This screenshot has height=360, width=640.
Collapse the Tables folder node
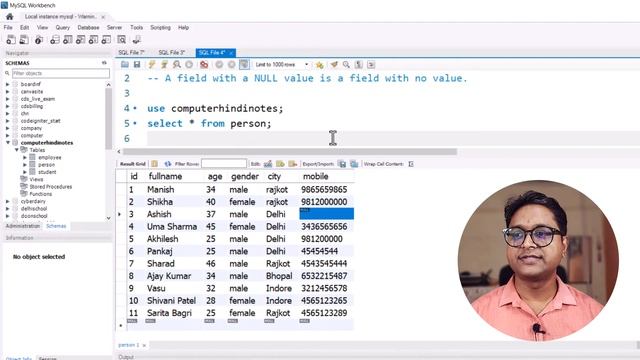pos(17,150)
